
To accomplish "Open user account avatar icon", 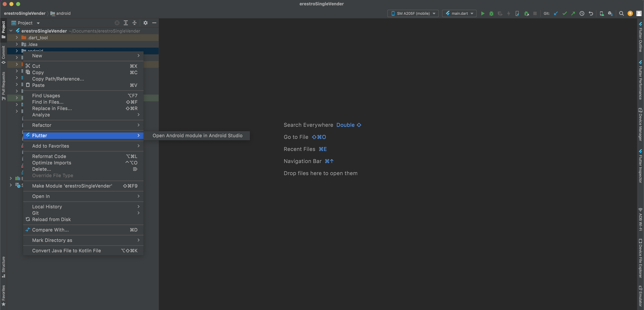I will coord(639,13).
